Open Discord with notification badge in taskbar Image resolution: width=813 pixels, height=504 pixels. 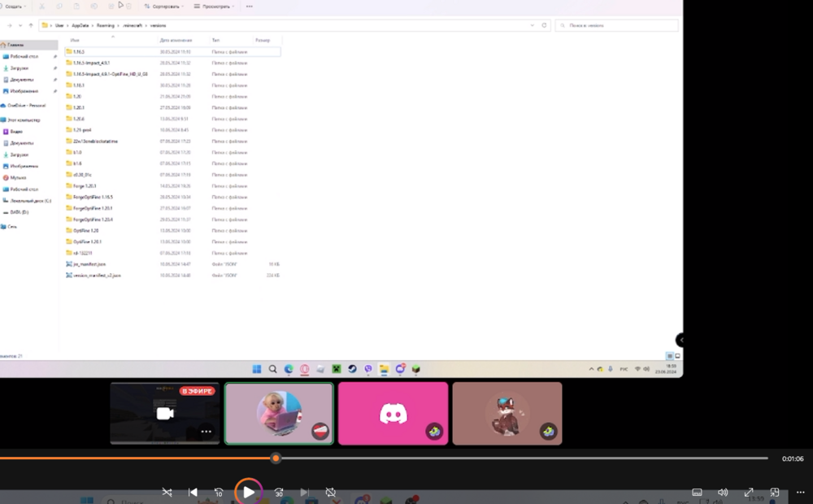coord(400,369)
